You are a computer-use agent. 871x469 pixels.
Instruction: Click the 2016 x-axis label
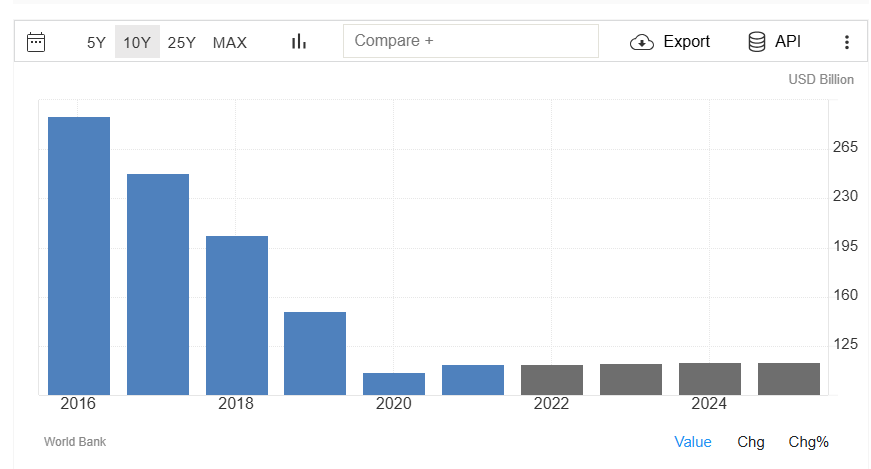coord(78,403)
